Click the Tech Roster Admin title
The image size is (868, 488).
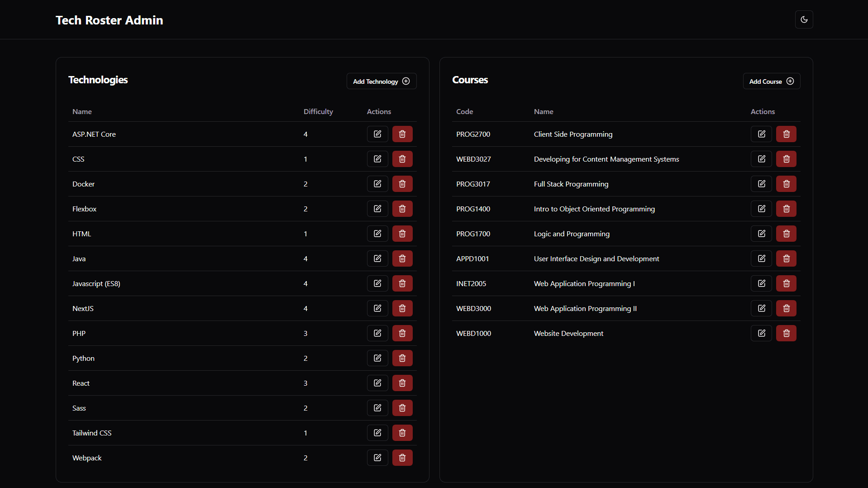pyautogui.click(x=109, y=20)
